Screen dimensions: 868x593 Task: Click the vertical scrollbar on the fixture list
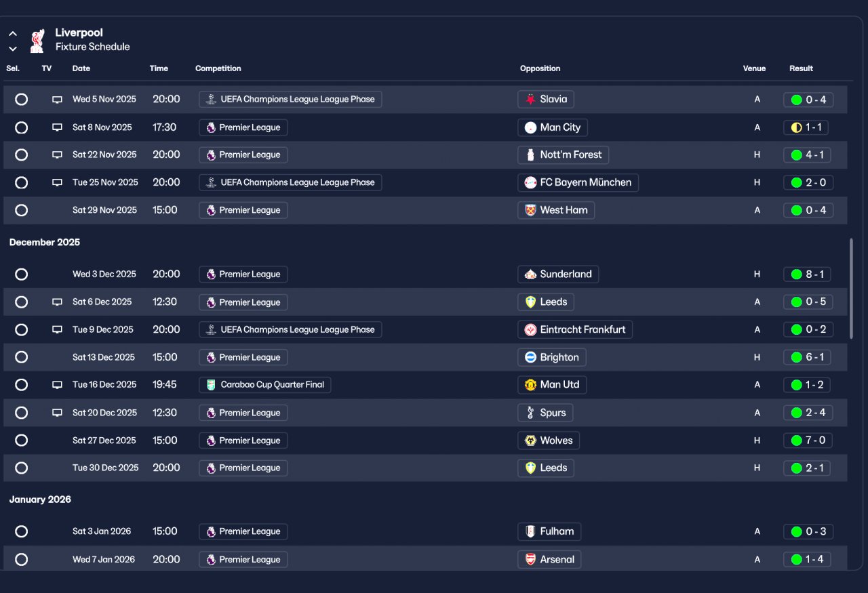tap(851, 288)
